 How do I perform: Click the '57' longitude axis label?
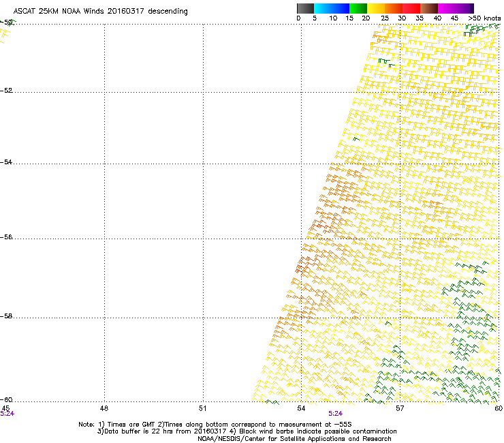(400, 408)
